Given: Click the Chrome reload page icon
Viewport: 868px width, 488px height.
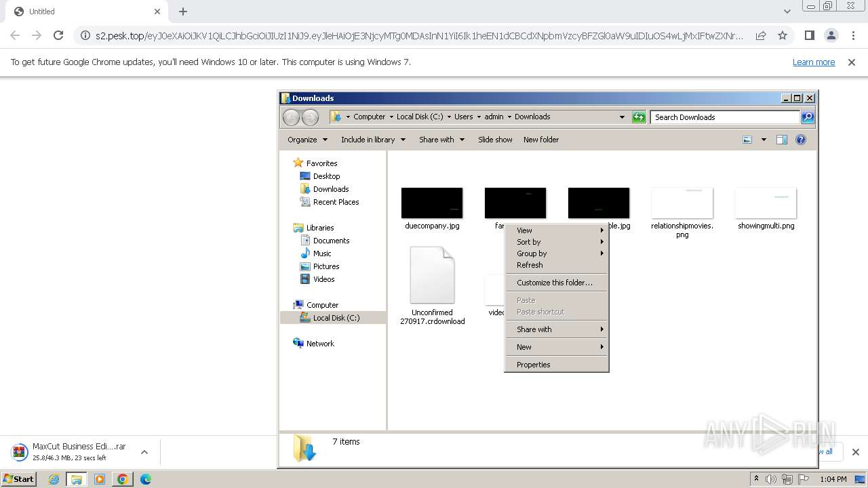Looking at the screenshot, I should pyautogui.click(x=58, y=35).
